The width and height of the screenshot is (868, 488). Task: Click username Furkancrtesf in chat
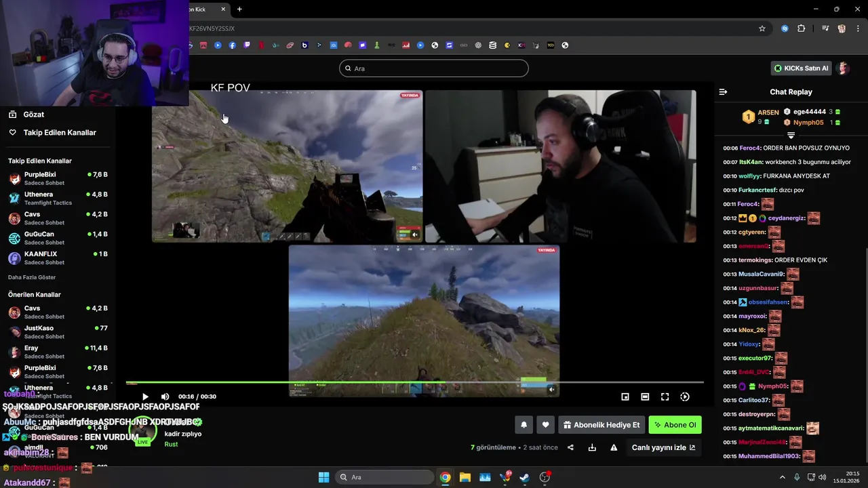point(757,190)
